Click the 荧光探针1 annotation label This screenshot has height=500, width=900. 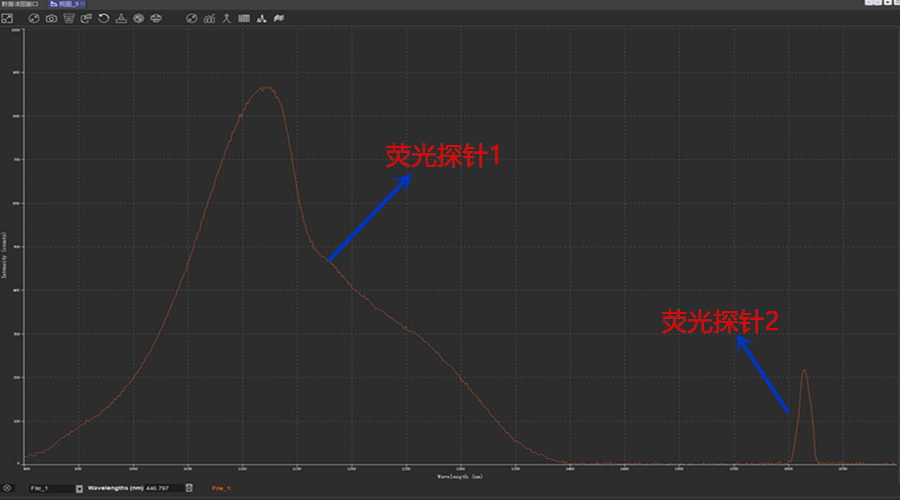442,156
